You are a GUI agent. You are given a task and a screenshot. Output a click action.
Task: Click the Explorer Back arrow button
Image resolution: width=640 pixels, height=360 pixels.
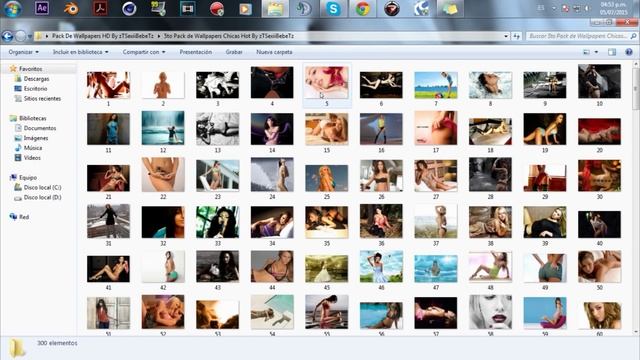[7, 36]
